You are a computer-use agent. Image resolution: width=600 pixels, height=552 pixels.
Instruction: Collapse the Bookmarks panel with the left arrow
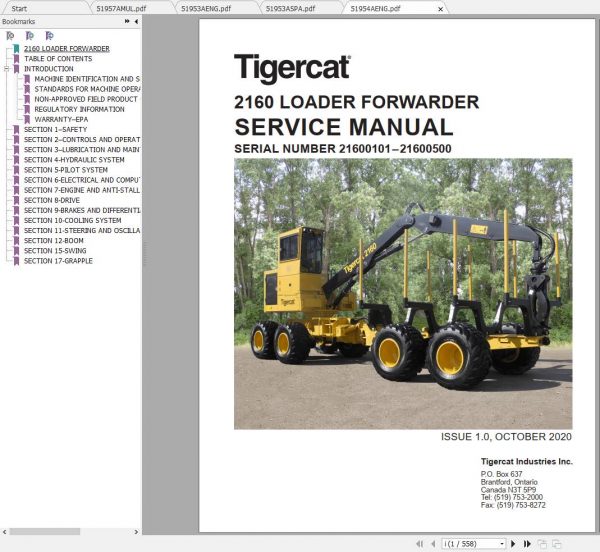pyautogui.click(x=136, y=21)
